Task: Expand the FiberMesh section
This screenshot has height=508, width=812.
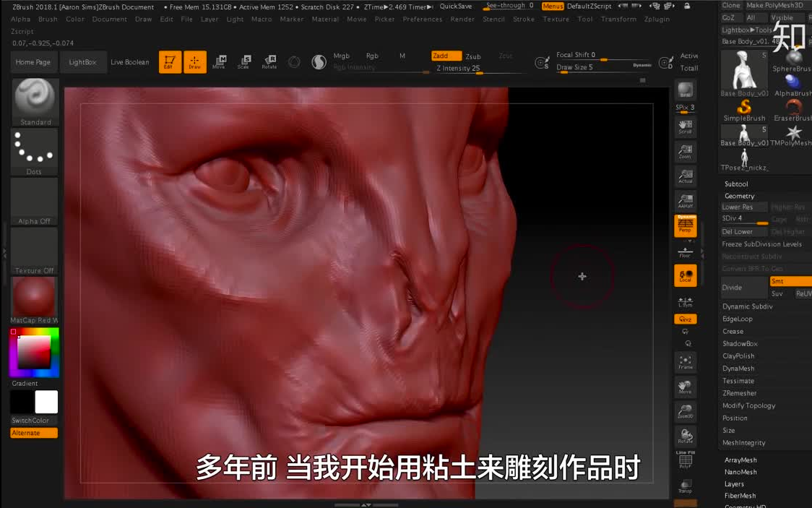Action: click(743, 496)
